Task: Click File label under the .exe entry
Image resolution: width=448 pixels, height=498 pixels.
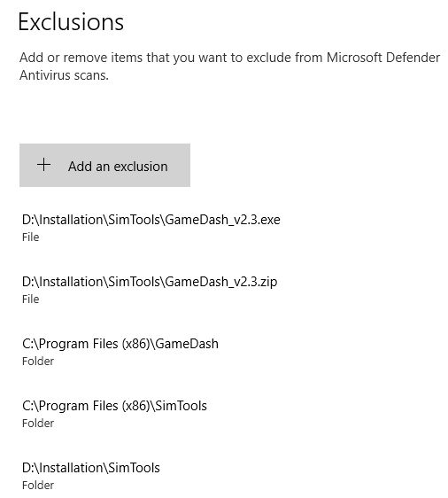Action: 31,237
